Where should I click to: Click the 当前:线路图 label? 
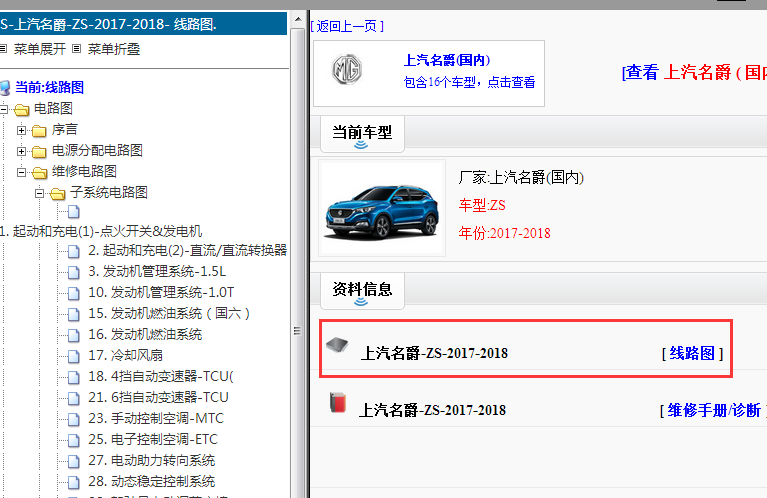(49, 88)
